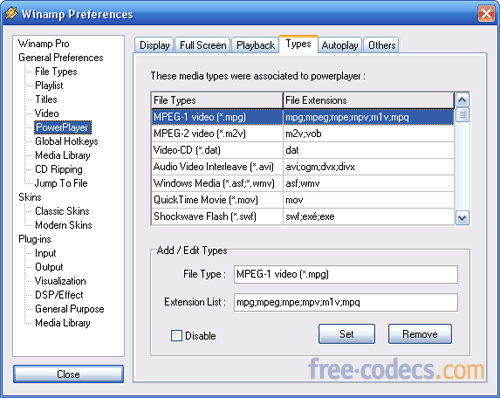Open the Full Screen tab
The image size is (500, 398).
coord(203,45)
